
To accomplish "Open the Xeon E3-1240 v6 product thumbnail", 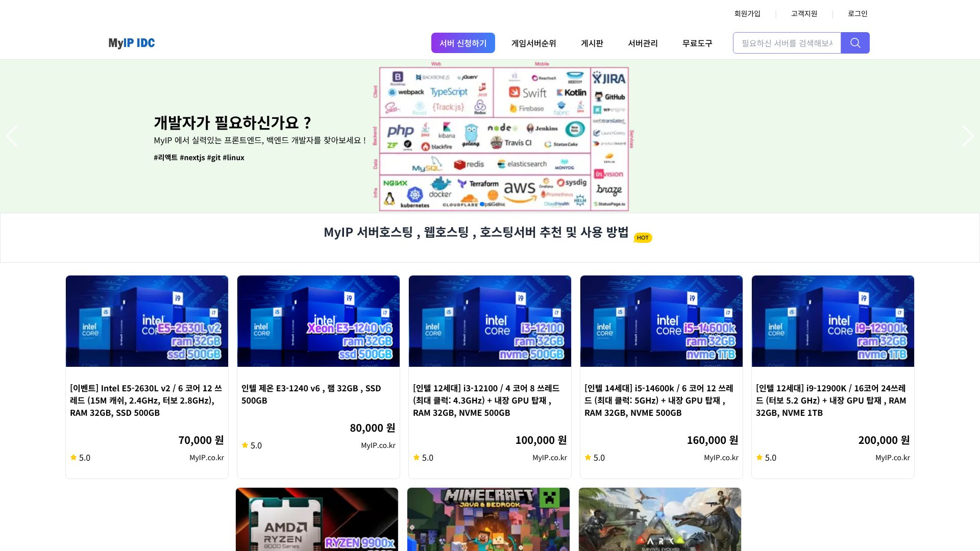I will click(318, 321).
